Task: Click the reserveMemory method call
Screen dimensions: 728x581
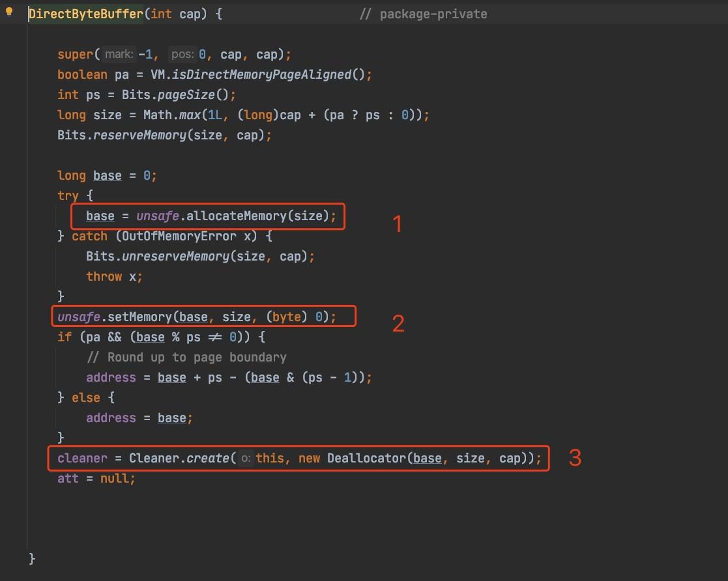Action: click(139, 135)
